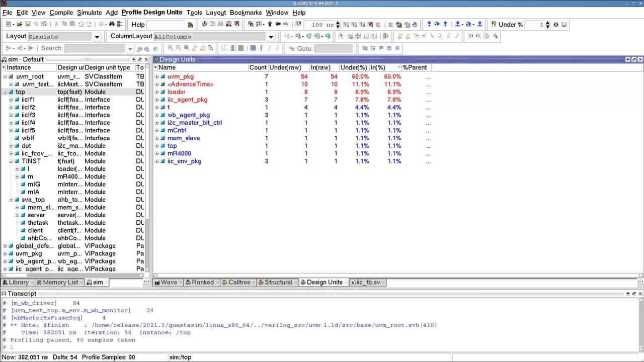Click the Zoom Full magnifier icon
The height and width of the screenshot is (362, 644).
click(186, 48)
